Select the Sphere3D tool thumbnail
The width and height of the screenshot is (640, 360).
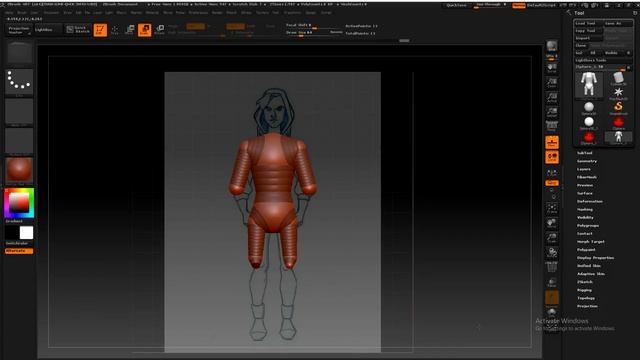point(589,108)
